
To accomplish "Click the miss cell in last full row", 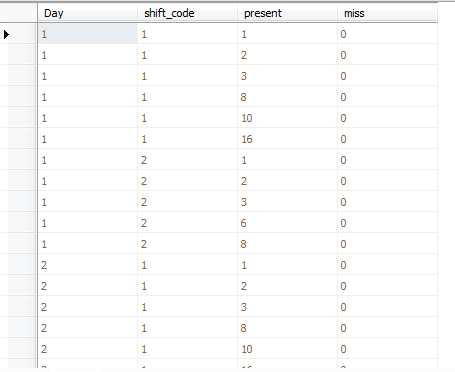I will tap(387, 349).
